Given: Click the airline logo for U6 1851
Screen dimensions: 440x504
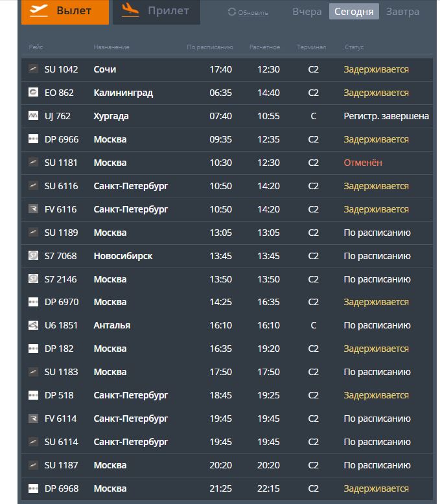Looking at the screenshot, I should click(33, 325).
